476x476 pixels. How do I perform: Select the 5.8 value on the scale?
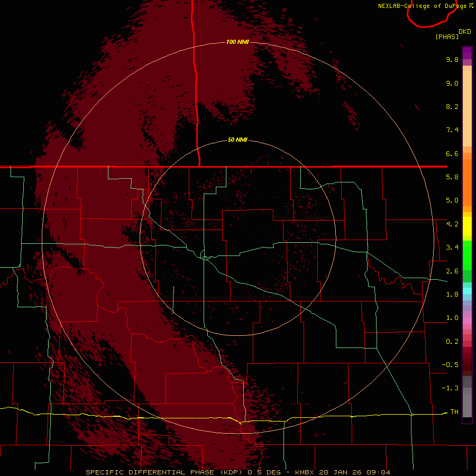coord(452,177)
